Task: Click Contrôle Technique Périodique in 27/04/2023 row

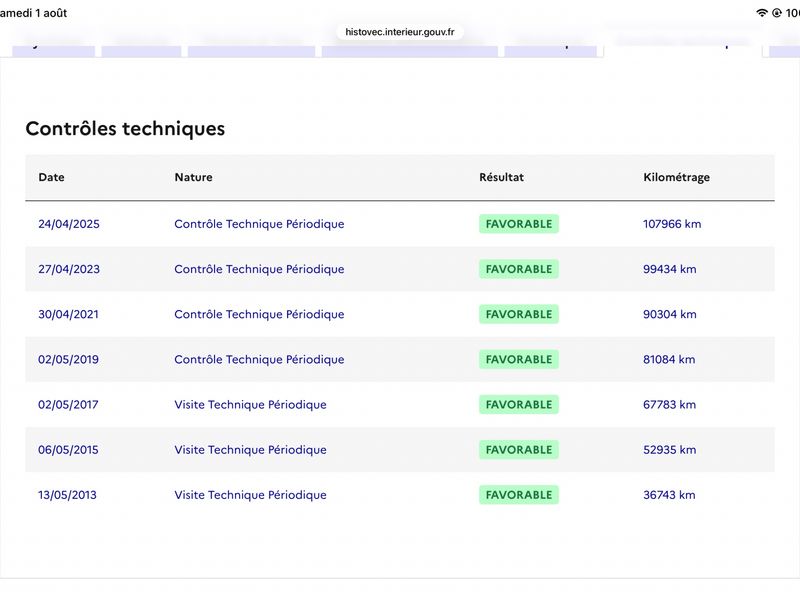Action: [259, 269]
